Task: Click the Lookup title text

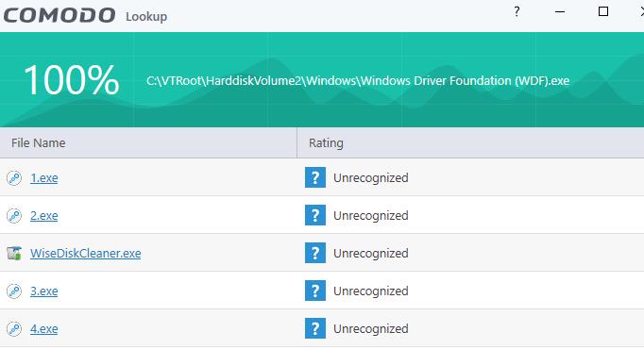Action: [146, 17]
